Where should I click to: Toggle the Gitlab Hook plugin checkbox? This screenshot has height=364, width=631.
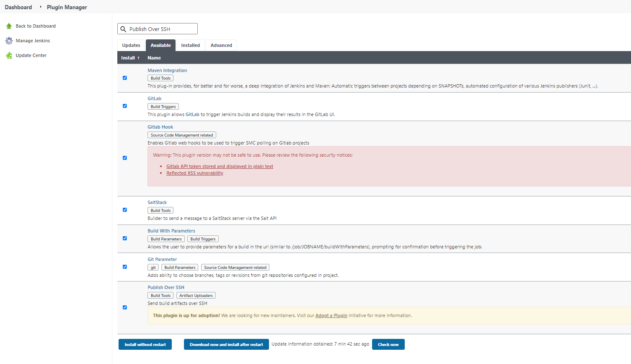coord(125,158)
